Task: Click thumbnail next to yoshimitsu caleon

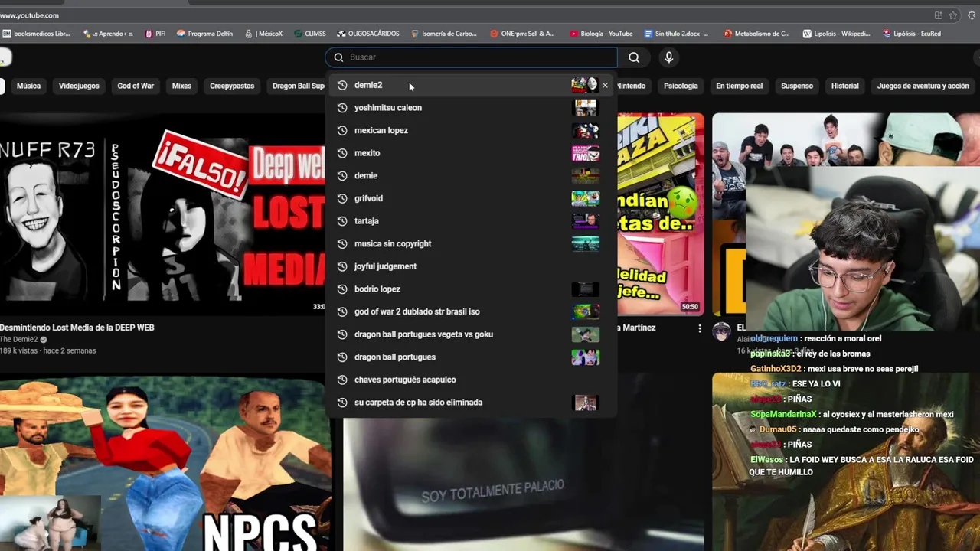Action: coord(585,108)
